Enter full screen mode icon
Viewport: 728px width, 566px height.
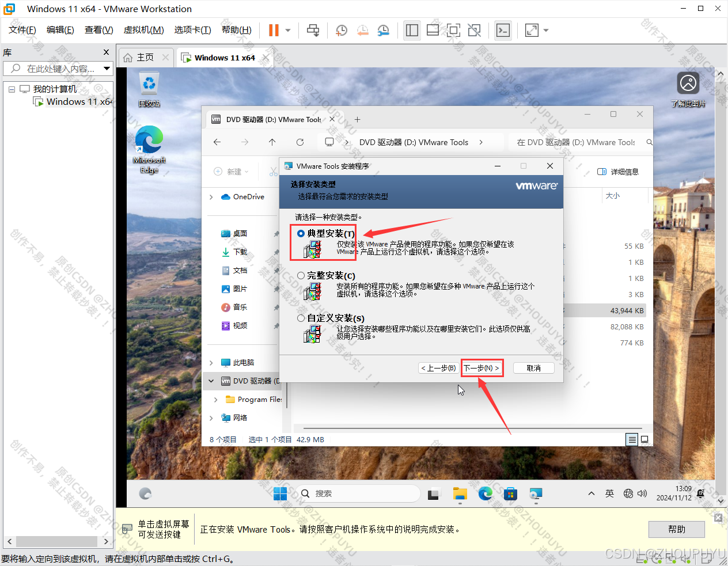coord(453,30)
